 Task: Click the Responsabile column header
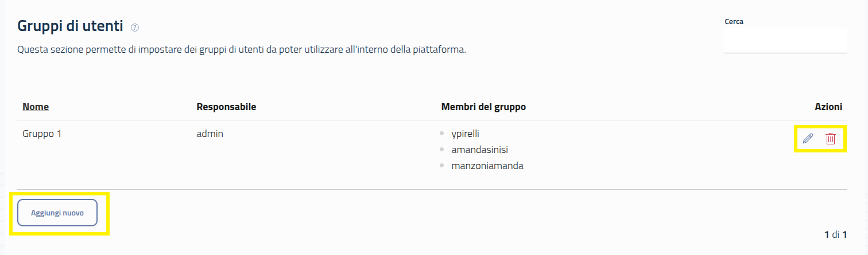point(226,107)
